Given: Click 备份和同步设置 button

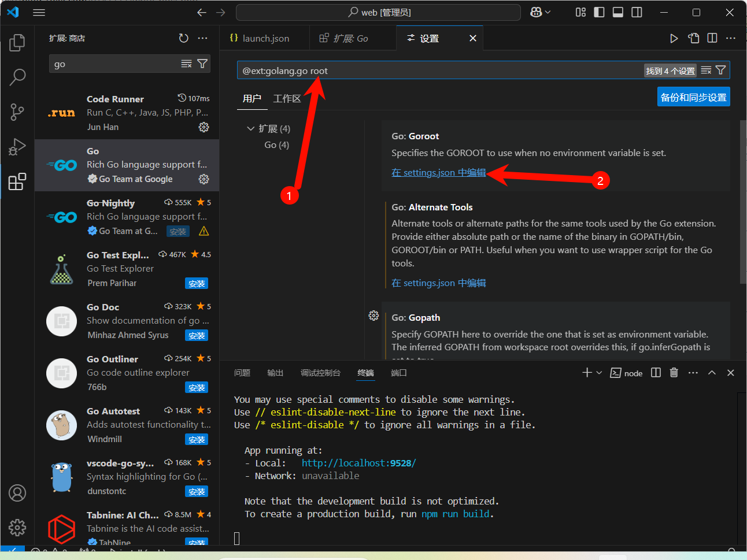Looking at the screenshot, I should point(694,97).
